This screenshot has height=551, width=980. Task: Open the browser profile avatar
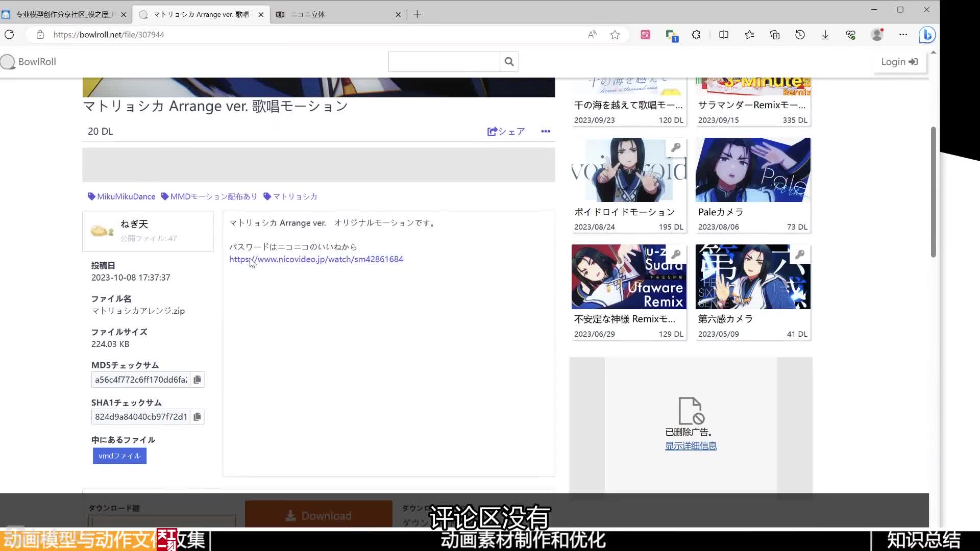pyautogui.click(x=877, y=35)
